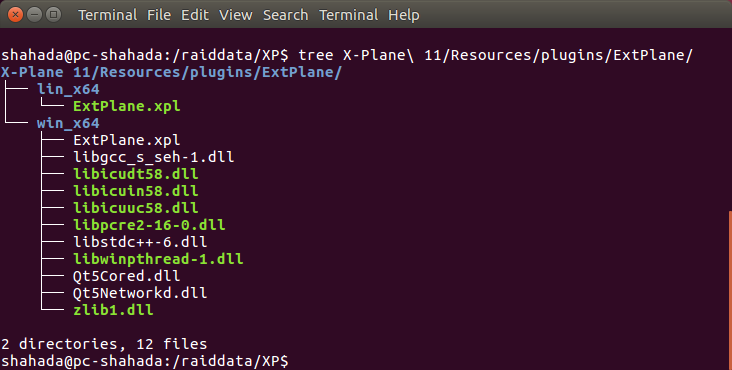Click the bottom shell prompt line

(x=145, y=361)
